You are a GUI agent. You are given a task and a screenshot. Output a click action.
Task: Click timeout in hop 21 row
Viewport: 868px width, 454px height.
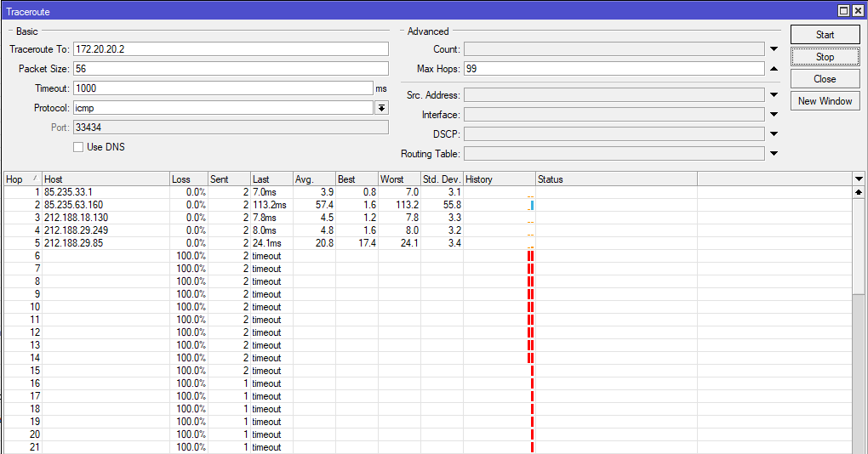267,447
